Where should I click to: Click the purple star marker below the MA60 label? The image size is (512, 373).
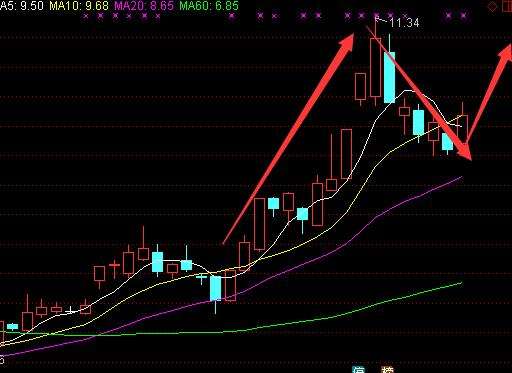click(232, 16)
